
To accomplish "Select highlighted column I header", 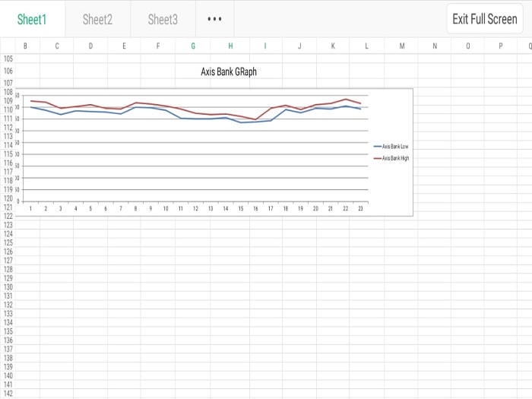I will pos(265,46).
